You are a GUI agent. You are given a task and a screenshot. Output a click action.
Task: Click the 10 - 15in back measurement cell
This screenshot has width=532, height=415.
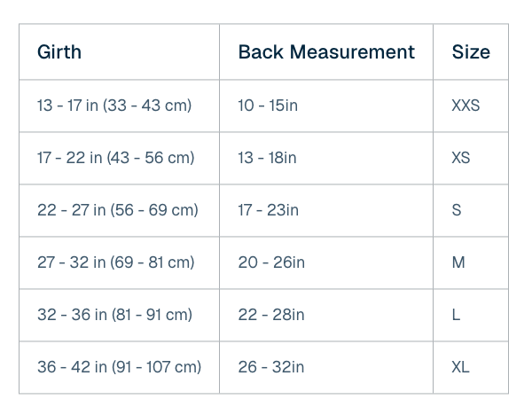coord(326,106)
